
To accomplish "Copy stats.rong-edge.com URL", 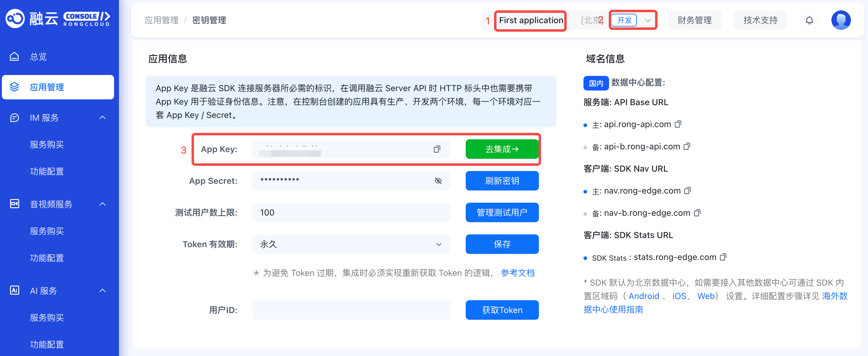I will 723,257.
